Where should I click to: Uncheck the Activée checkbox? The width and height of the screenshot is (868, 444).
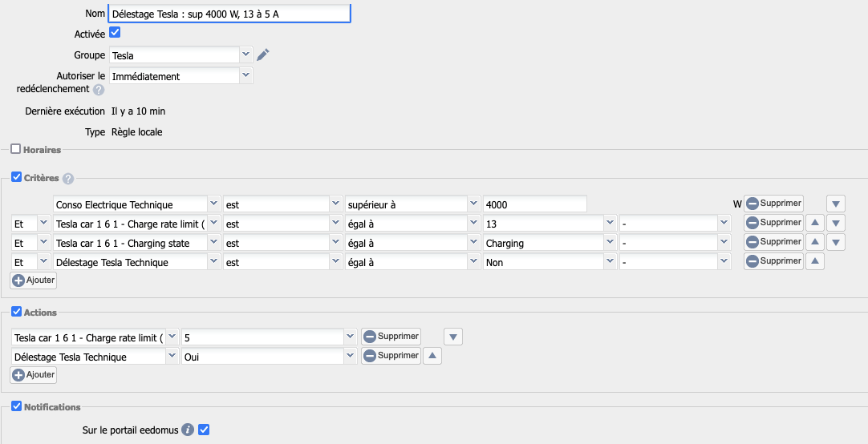[115, 33]
